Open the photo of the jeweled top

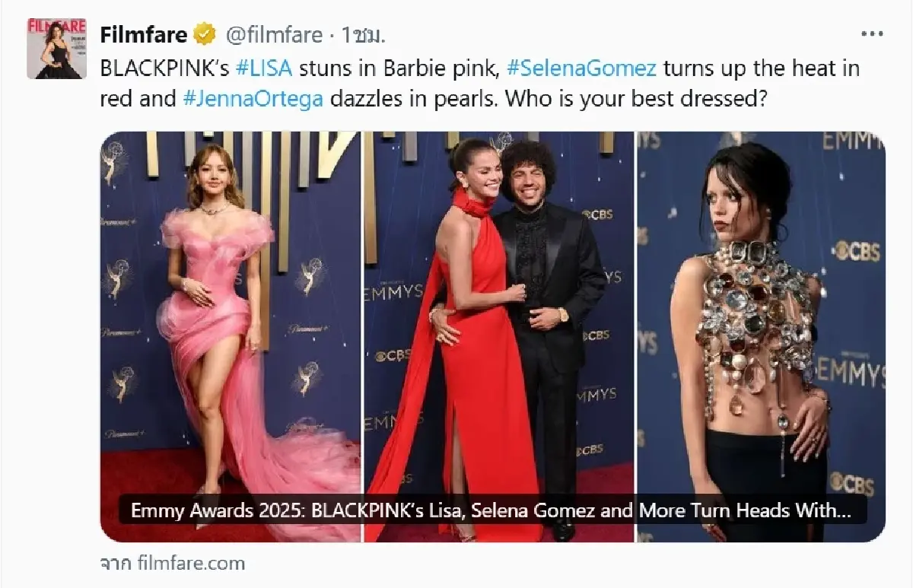[x=761, y=335]
